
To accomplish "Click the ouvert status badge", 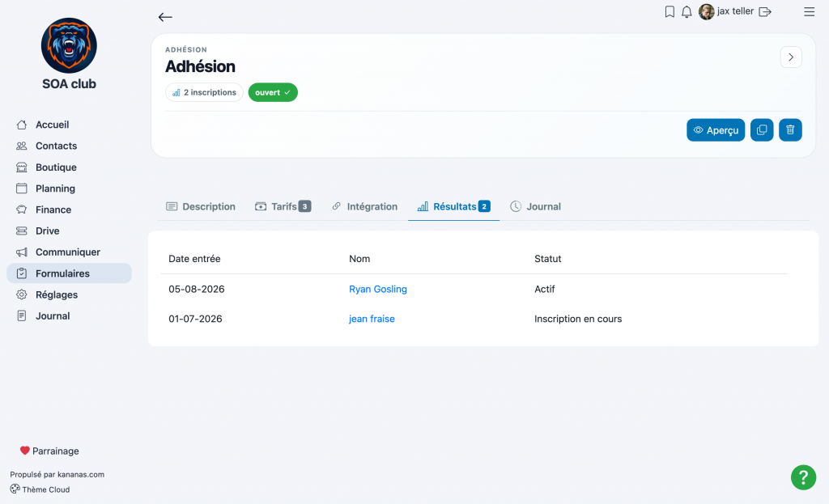I will 273,92.
